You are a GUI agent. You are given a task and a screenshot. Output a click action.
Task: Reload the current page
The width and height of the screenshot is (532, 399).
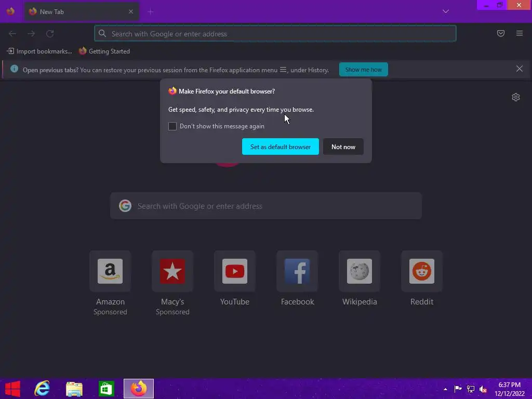[50, 34]
